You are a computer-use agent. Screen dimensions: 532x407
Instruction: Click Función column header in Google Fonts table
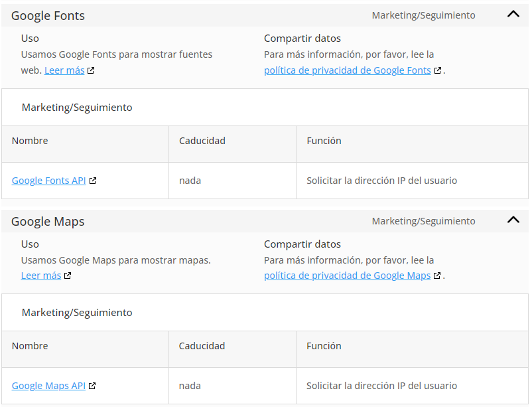pos(324,141)
